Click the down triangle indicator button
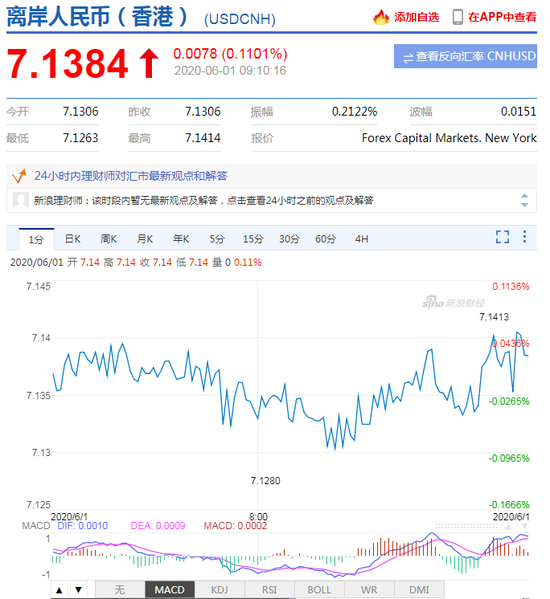The height and width of the screenshot is (599, 550). point(78,590)
